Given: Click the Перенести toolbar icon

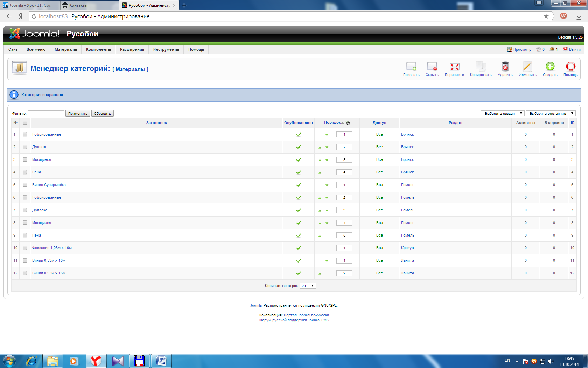Looking at the screenshot, I should point(454,67).
